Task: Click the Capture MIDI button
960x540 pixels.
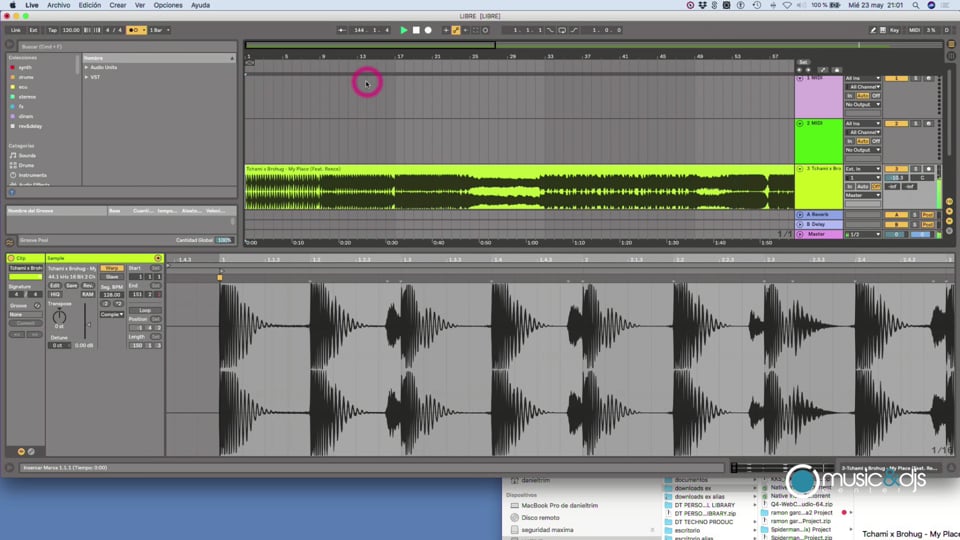Action: [475, 30]
